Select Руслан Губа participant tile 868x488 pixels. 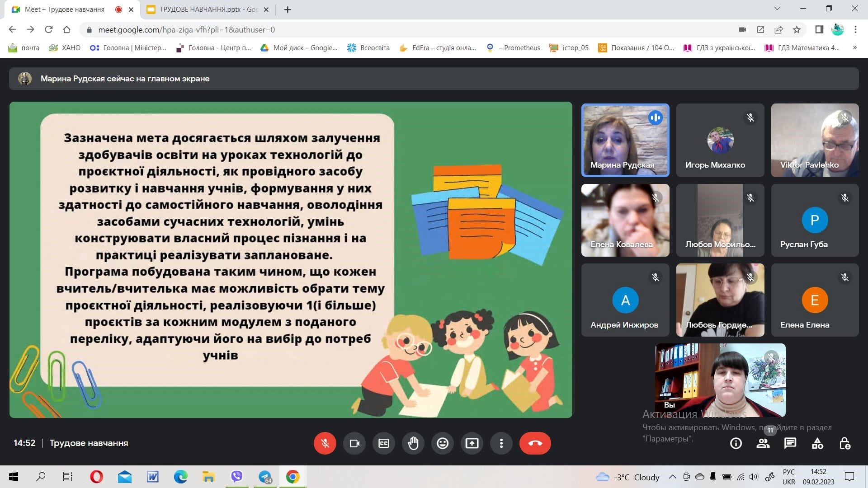pyautogui.click(x=815, y=220)
